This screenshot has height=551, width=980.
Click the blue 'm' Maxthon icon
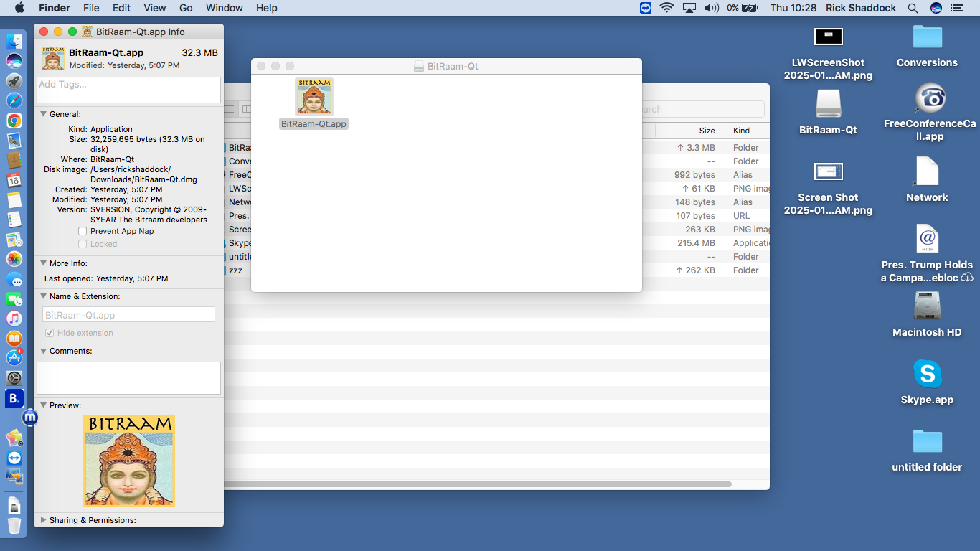pos(29,417)
